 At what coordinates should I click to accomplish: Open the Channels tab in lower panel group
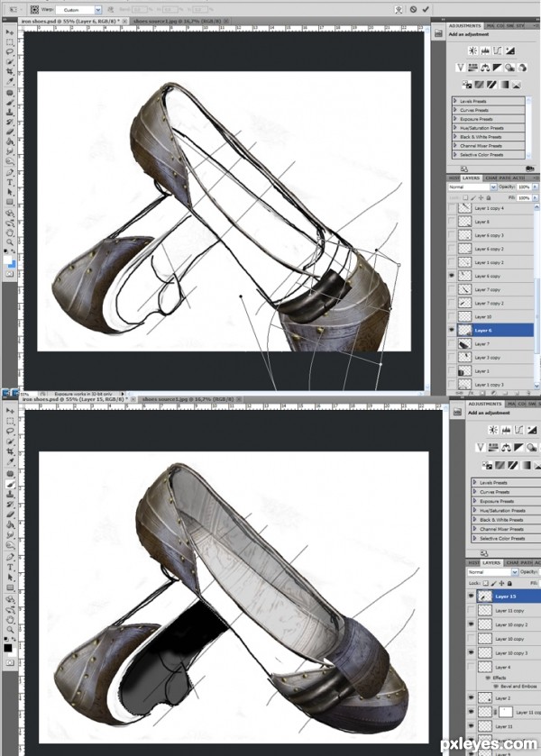coord(512,562)
